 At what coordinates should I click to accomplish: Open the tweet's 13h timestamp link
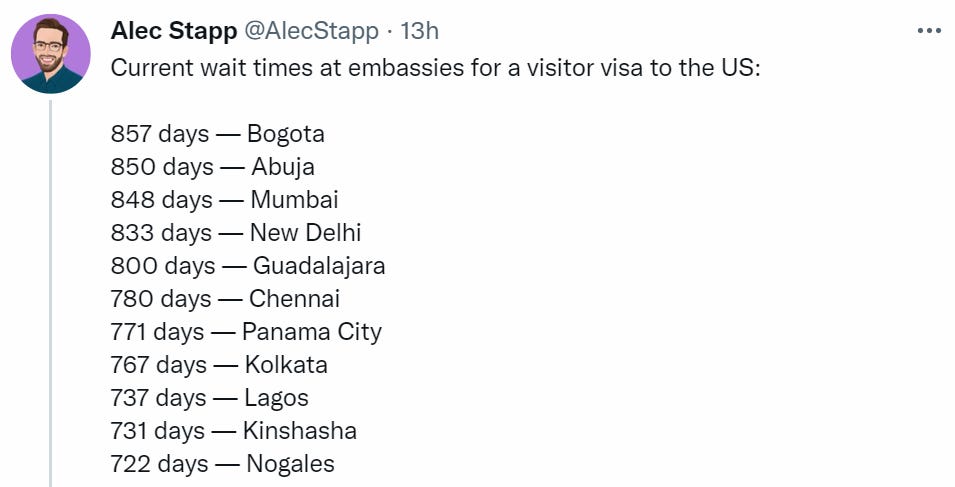[419, 31]
